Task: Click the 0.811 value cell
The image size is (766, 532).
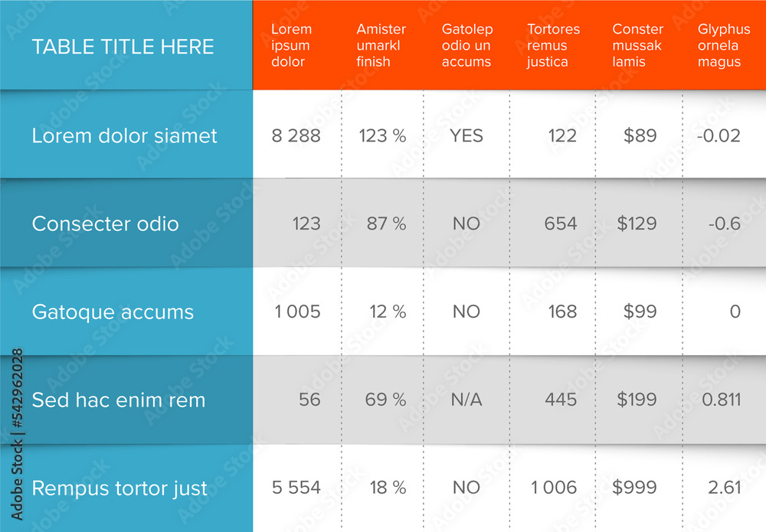Action: [x=722, y=400]
